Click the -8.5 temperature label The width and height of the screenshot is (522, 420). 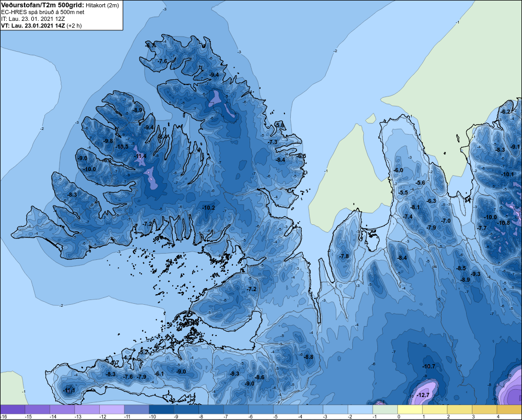click(x=461, y=268)
